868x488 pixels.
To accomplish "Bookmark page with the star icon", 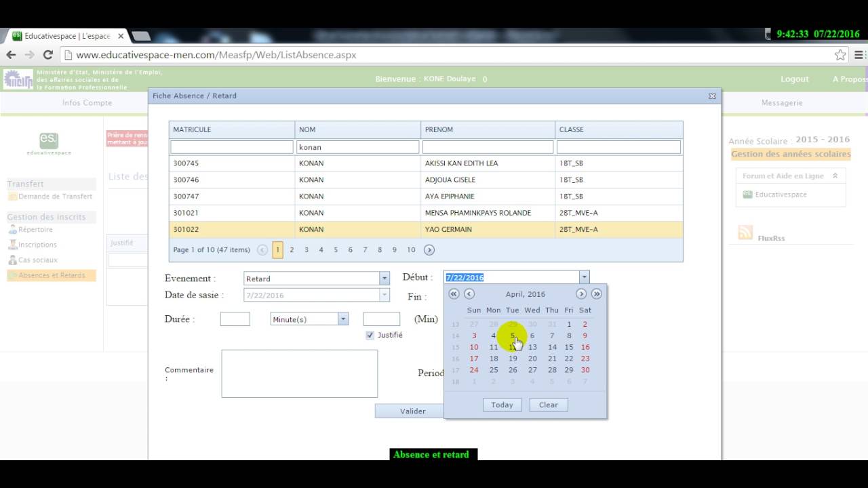I will tap(840, 55).
